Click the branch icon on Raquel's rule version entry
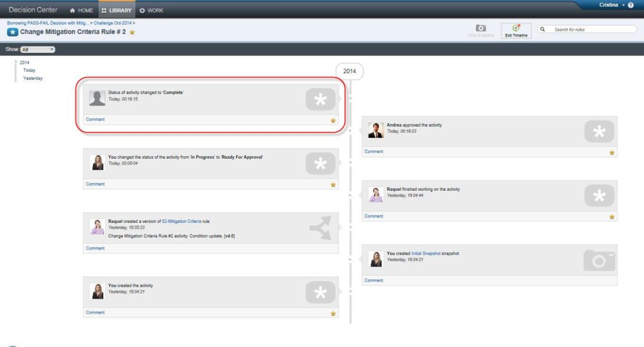The height and width of the screenshot is (347, 644). click(x=320, y=228)
